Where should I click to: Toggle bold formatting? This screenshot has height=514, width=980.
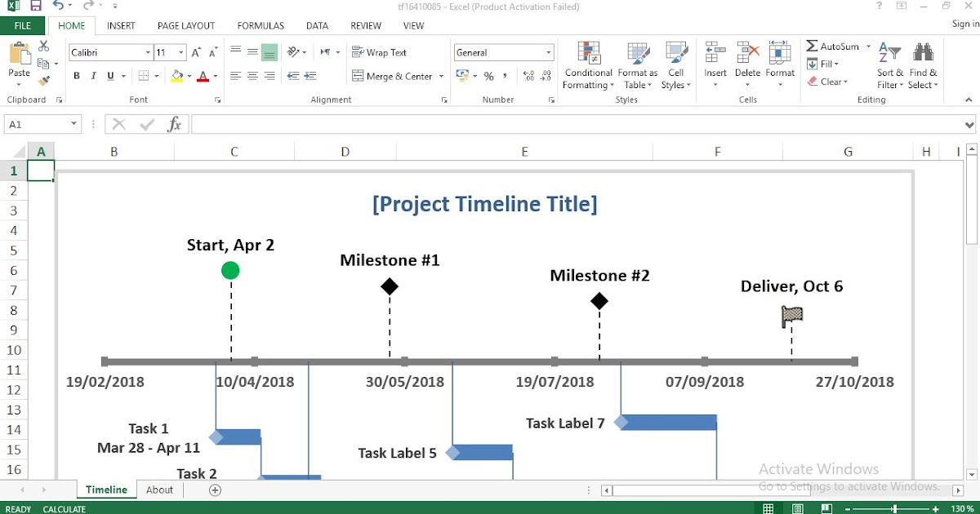tap(76, 75)
